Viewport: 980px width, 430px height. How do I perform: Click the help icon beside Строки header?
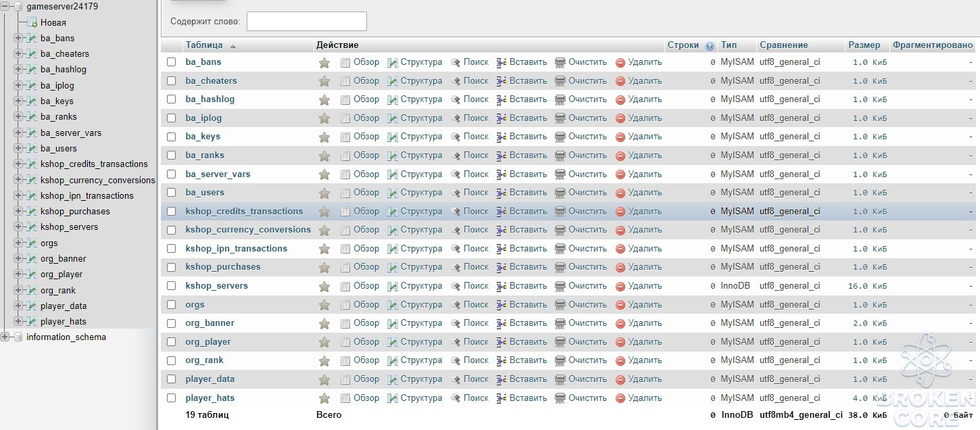(x=710, y=46)
